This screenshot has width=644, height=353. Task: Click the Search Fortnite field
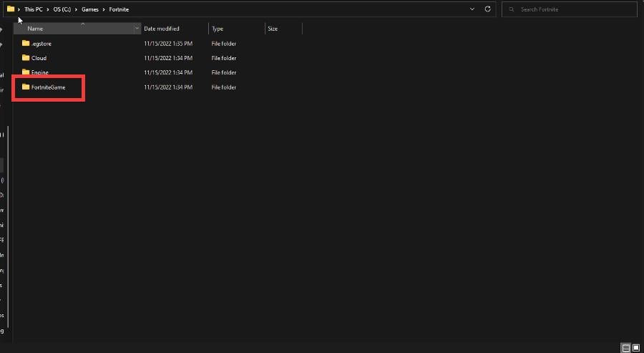pos(570,9)
